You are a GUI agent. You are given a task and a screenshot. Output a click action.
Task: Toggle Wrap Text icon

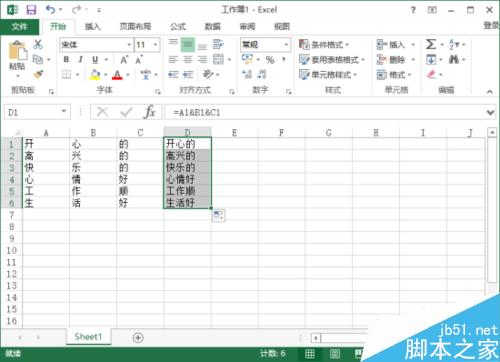(218, 44)
